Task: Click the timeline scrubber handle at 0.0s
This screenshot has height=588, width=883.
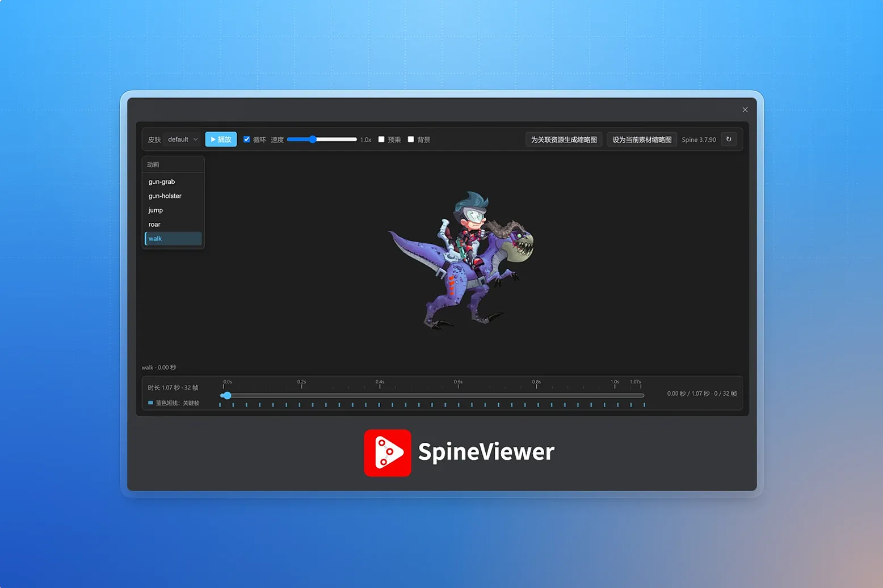Action: (x=226, y=395)
